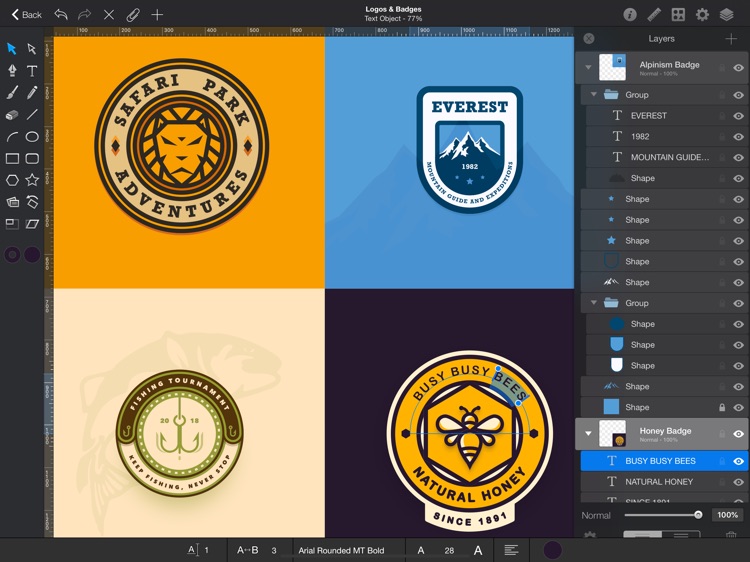Hide the Alpinism Badge layer

click(x=738, y=68)
